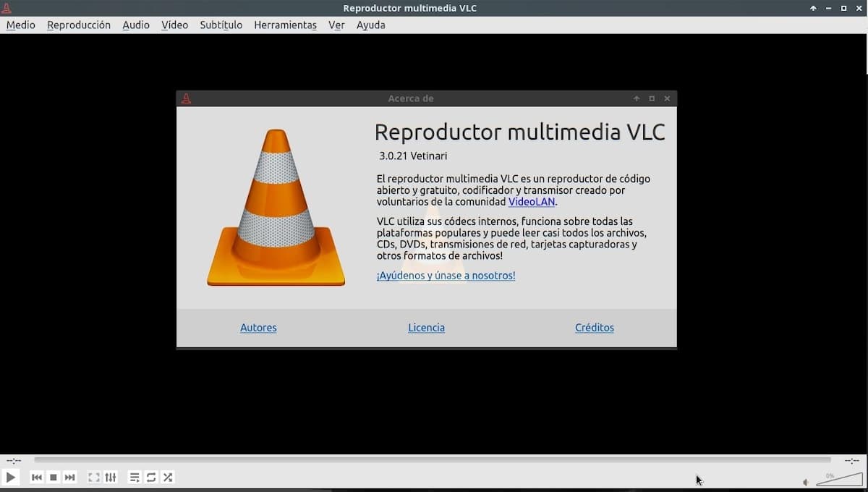This screenshot has width=868, height=492.
Task: Start playback with the Play button
Action: point(11,478)
